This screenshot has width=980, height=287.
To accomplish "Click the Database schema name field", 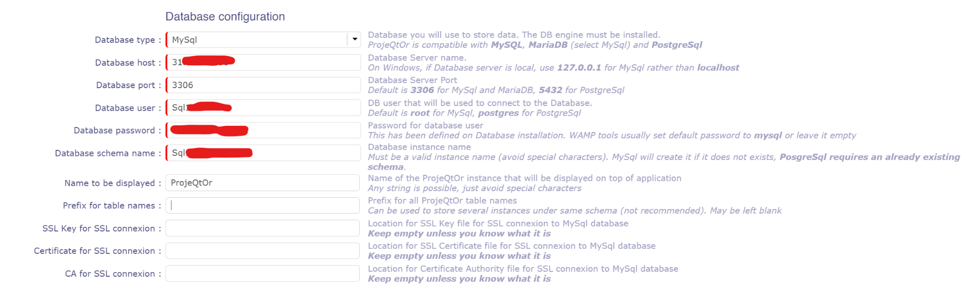I will coord(306,153).
